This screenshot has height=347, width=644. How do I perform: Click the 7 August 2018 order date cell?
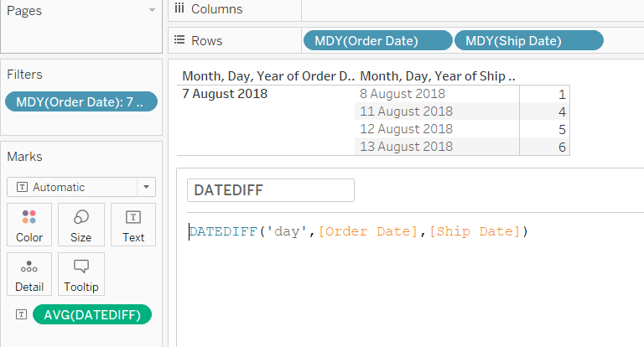[225, 94]
